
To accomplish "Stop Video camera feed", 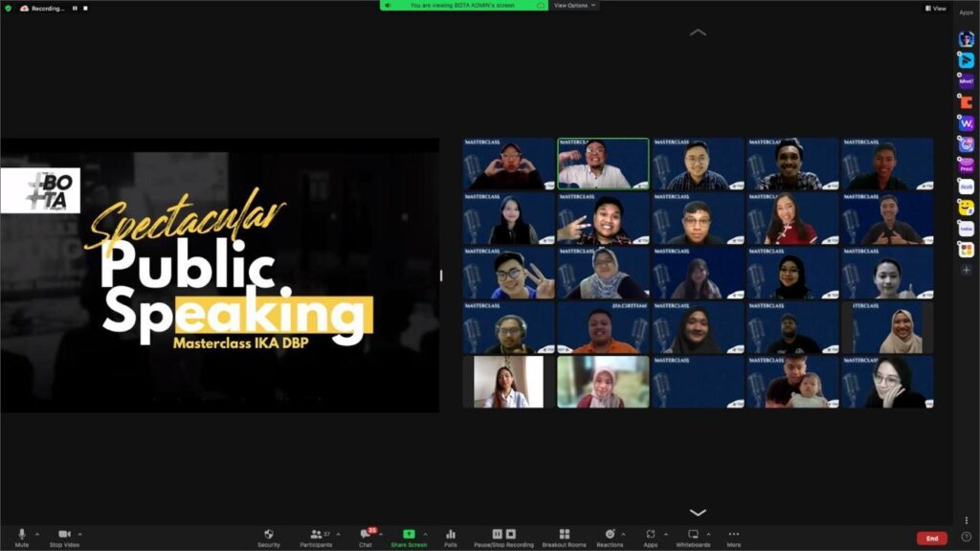I will pos(64,535).
